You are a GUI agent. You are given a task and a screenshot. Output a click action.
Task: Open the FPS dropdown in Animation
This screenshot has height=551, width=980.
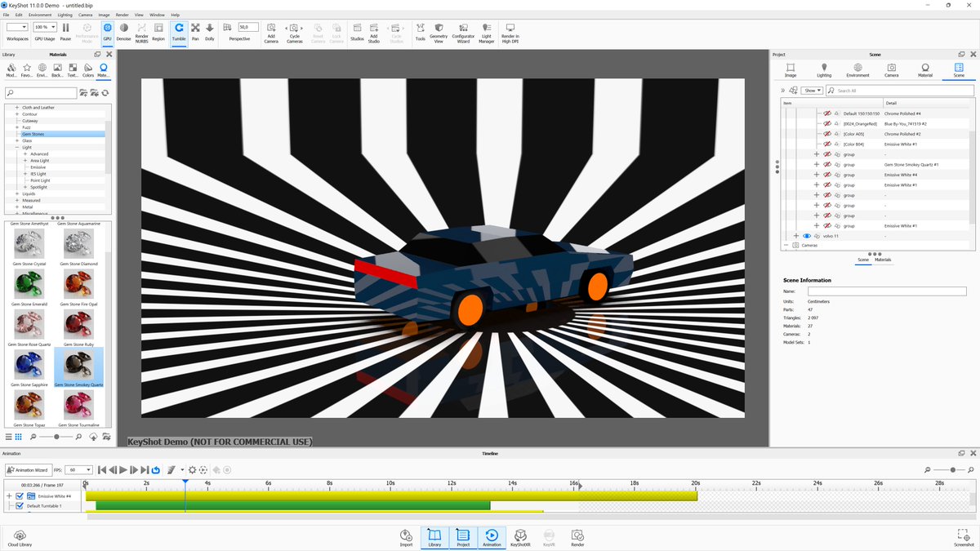pos(79,469)
